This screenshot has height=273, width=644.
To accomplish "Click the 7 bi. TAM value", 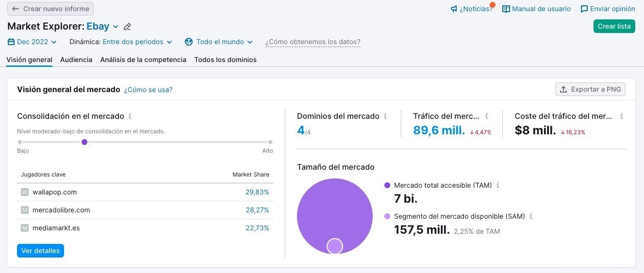I will [406, 198].
